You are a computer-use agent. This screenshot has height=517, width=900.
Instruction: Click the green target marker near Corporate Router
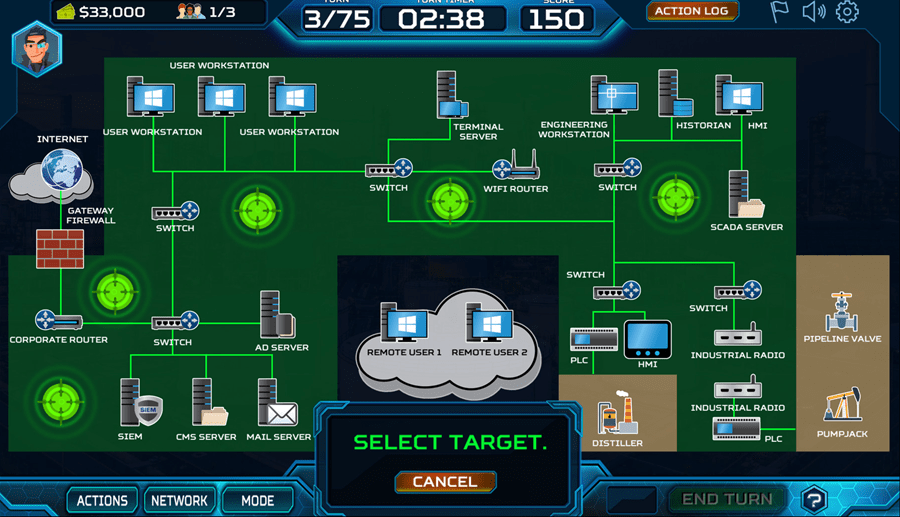[x=115, y=291]
